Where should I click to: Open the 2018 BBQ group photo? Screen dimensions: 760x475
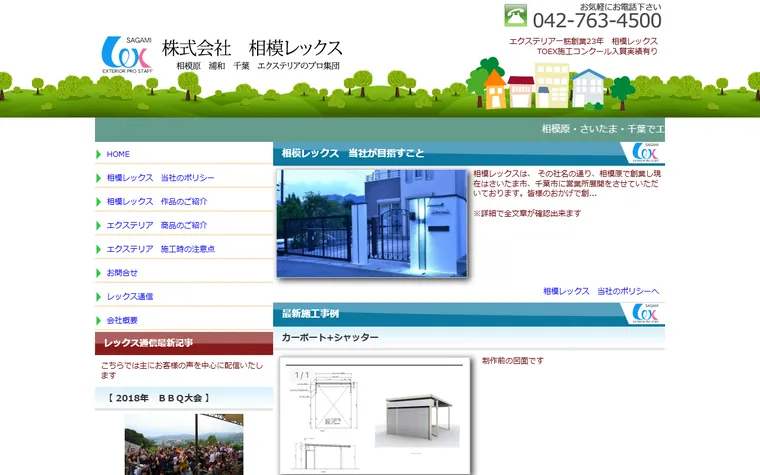pos(184,444)
